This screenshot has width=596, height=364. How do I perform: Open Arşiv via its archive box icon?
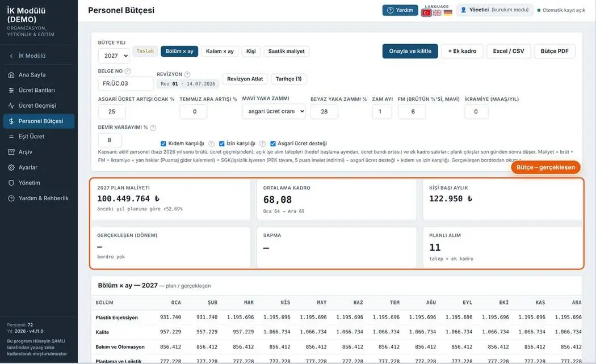pos(11,152)
